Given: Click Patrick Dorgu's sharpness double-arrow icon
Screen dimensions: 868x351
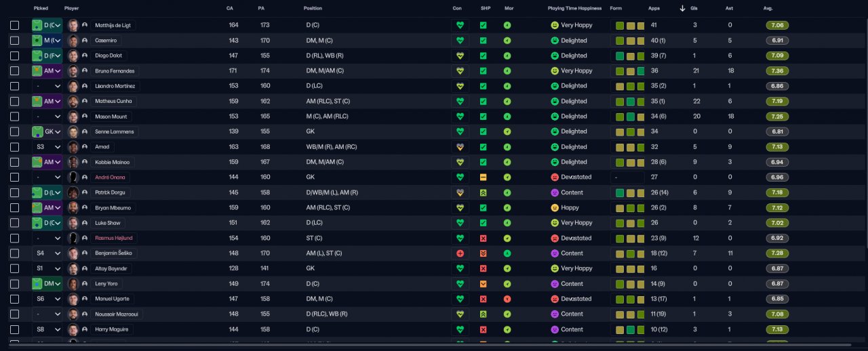Looking at the screenshot, I should pyautogui.click(x=484, y=192).
